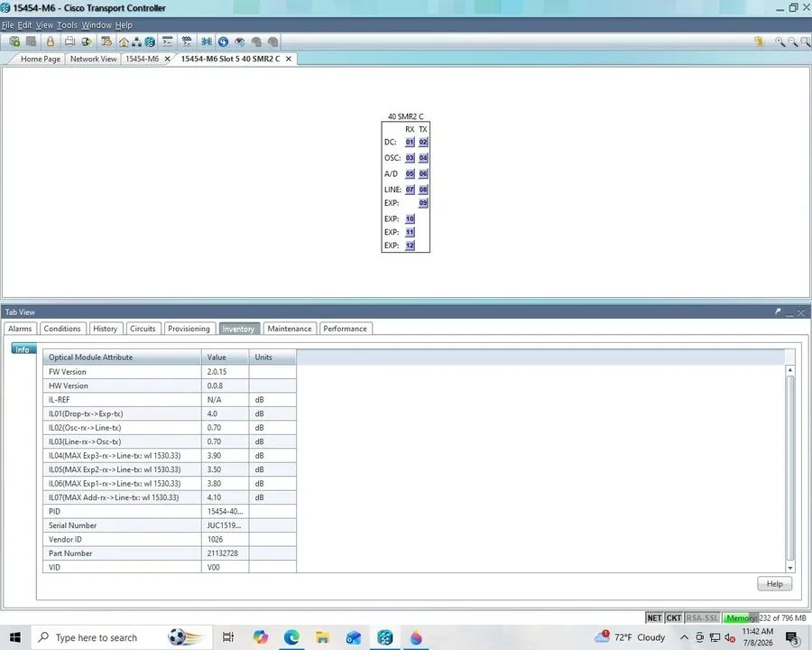
Task: Click the zoom in magnifier icon
Action: point(780,42)
